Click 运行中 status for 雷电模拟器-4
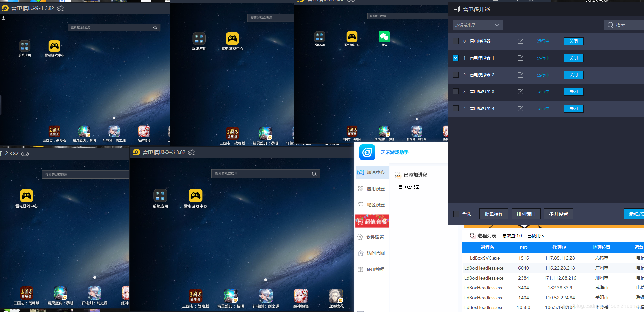 coord(543,108)
